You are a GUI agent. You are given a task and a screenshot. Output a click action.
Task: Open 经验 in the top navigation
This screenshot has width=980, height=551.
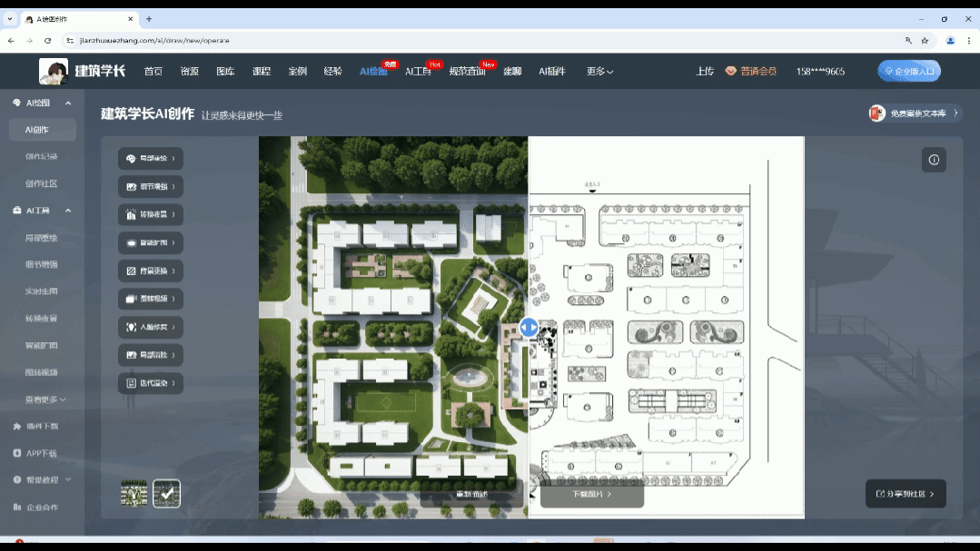click(x=333, y=71)
